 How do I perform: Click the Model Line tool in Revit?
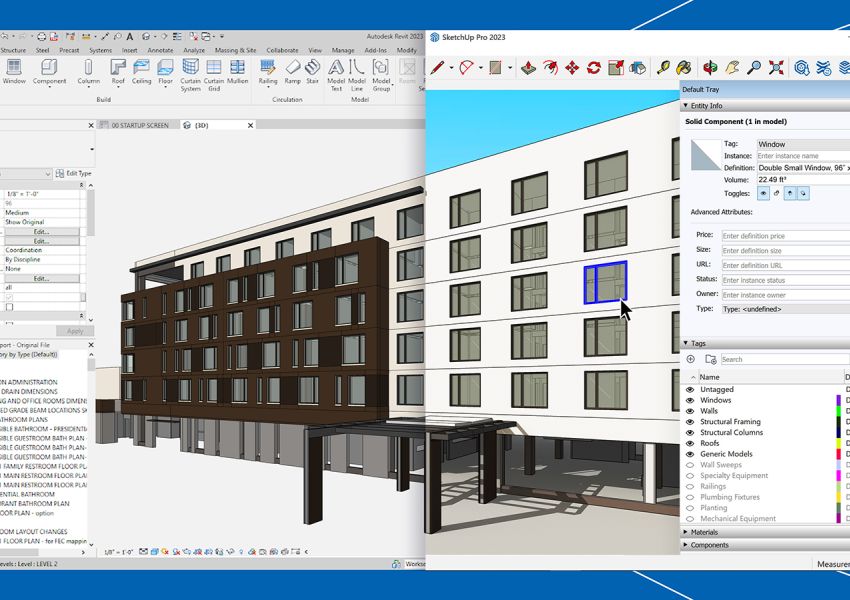[357, 75]
